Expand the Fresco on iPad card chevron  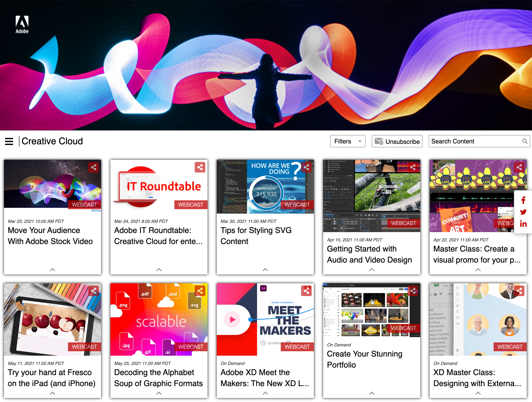(x=53, y=393)
